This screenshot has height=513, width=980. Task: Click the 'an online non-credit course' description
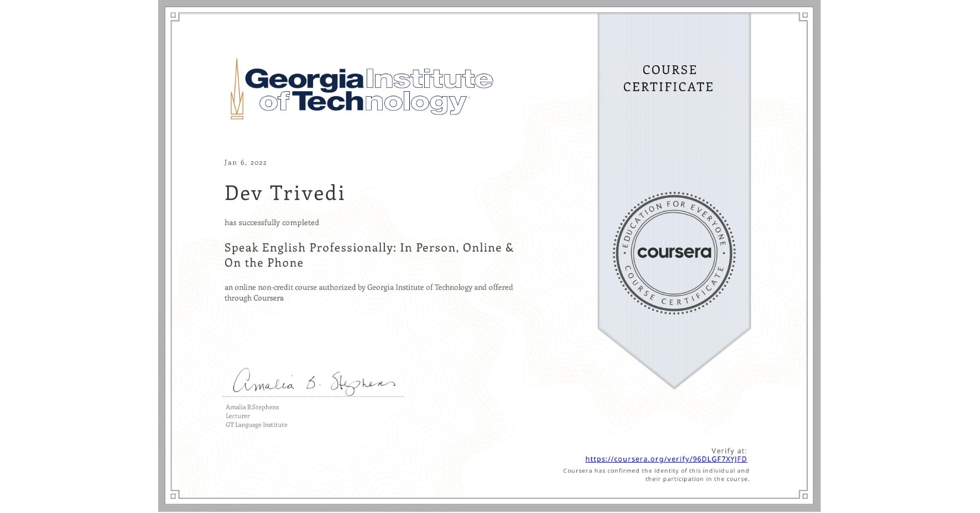point(369,292)
